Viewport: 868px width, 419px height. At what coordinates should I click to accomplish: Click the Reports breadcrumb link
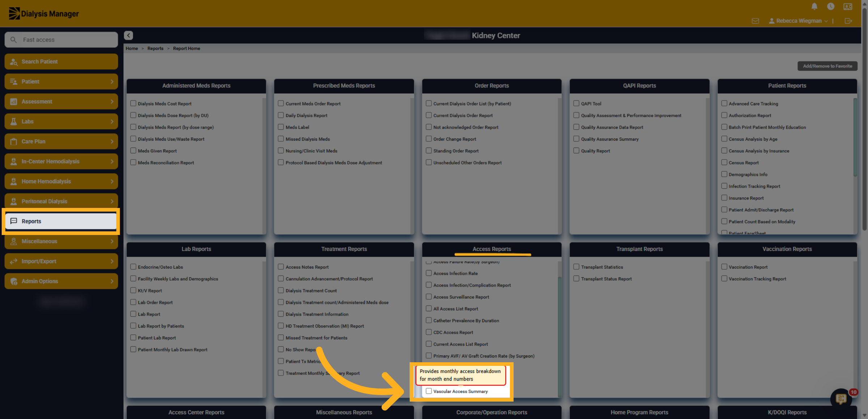click(155, 48)
